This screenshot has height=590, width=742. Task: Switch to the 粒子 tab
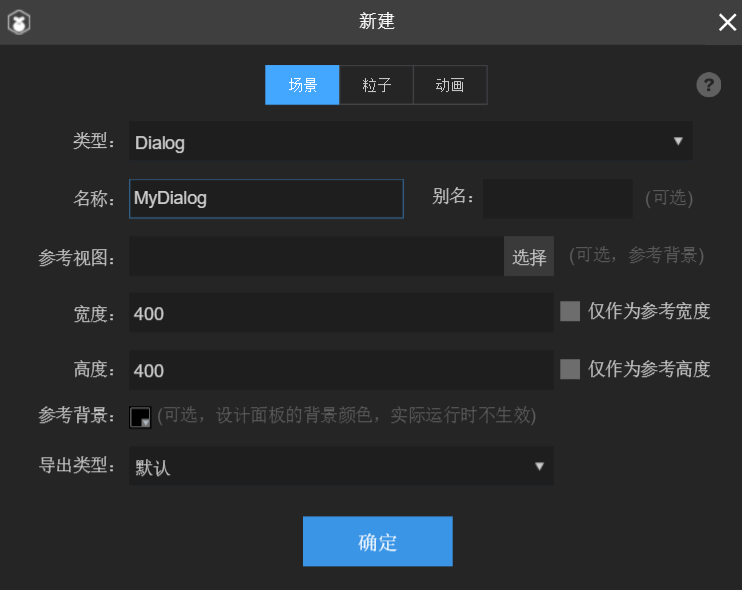tap(376, 85)
